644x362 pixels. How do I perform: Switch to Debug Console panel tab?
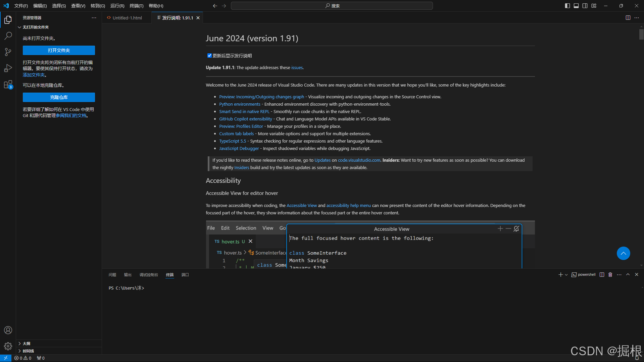149,275
